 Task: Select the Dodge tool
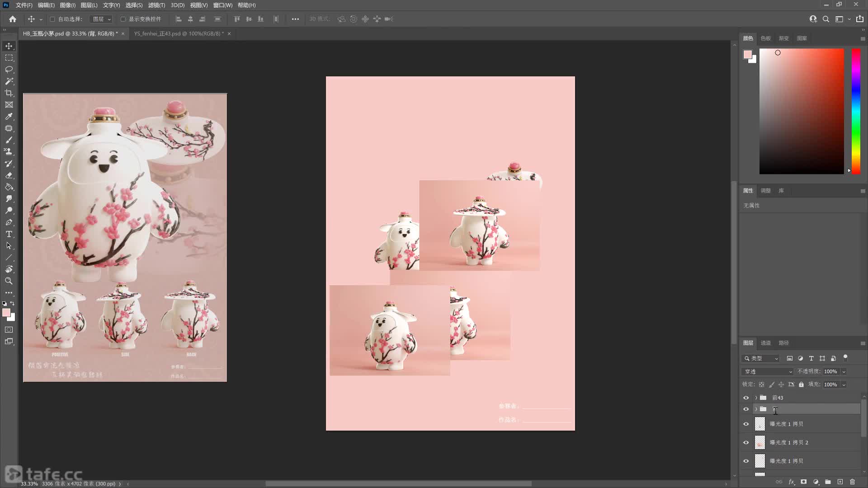point(9,211)
